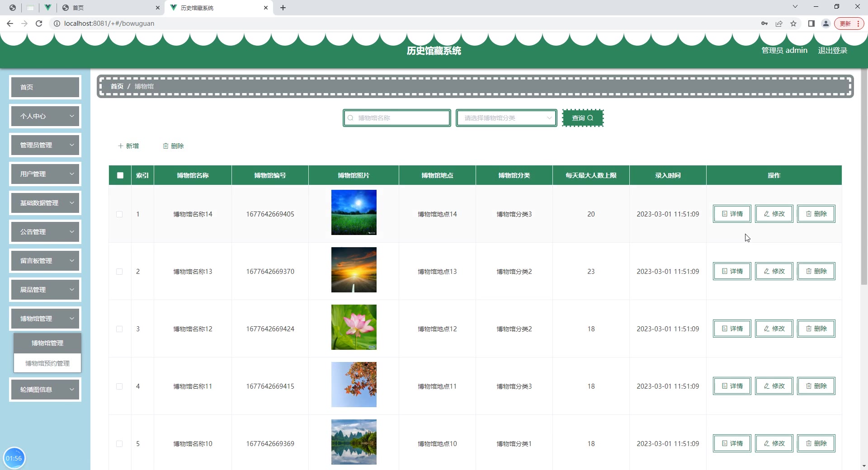Check the checkbox for row 博物馆名称11

click(x=119, y=386)
